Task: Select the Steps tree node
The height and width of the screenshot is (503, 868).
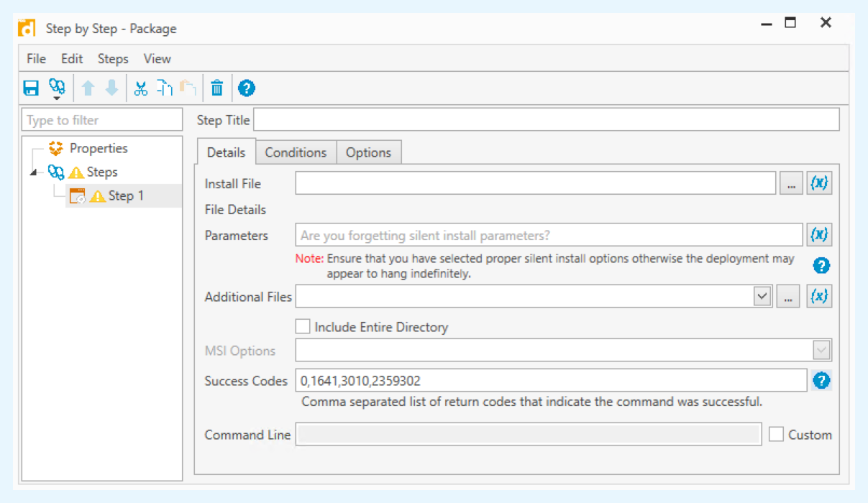Action: tap(102, 172)
